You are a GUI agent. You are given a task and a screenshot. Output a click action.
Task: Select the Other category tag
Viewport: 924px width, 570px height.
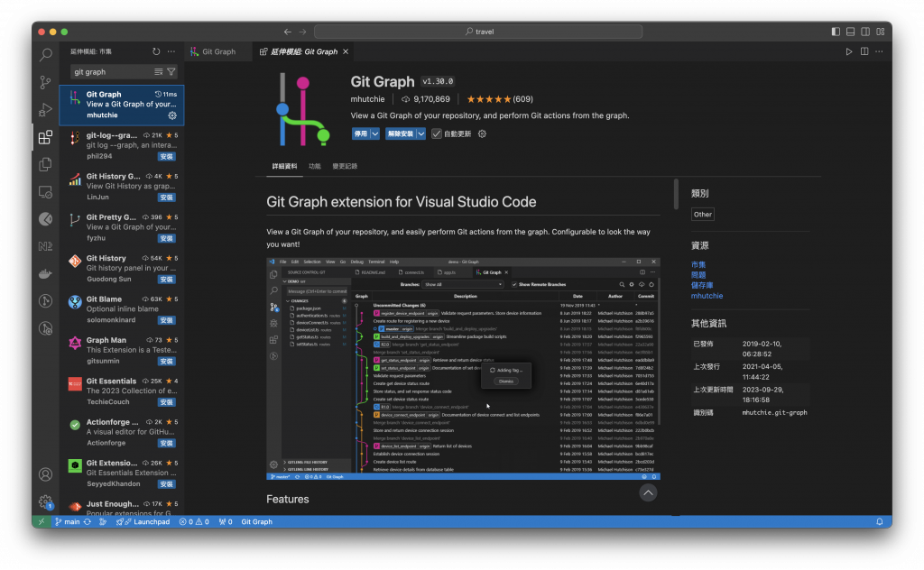[x=702, y=215]
